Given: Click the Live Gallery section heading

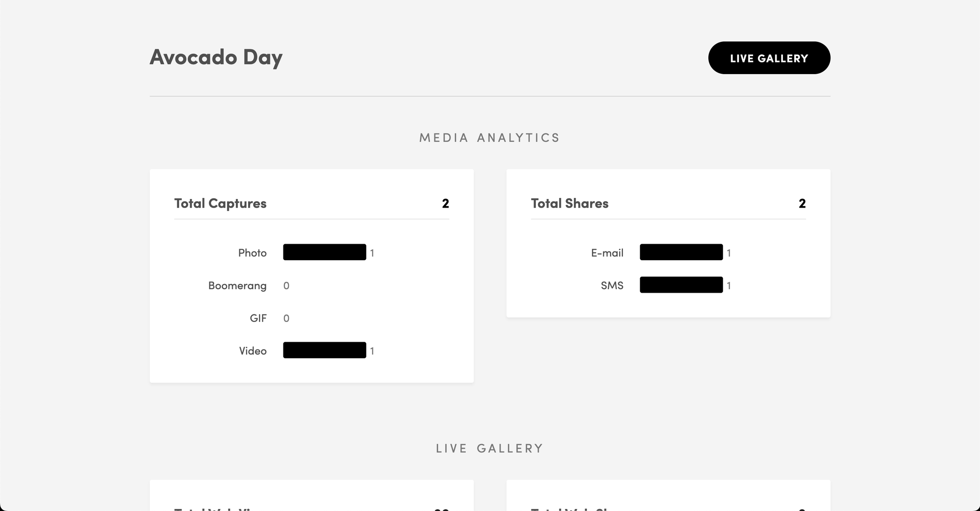Looking at the screenshot, I should coord(490,448).
